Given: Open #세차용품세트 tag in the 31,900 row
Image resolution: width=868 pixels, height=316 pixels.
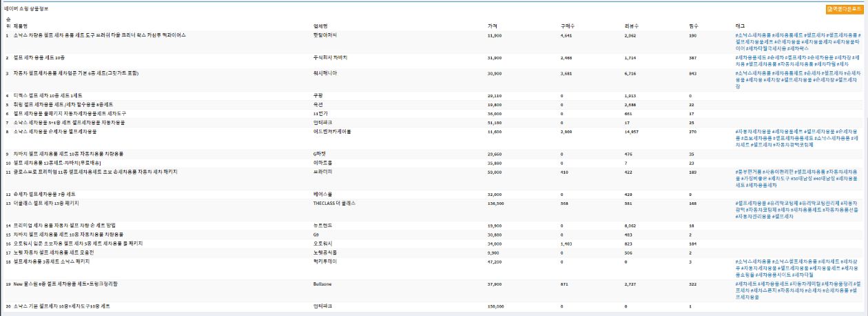Looking at the screenshot, I should pyautogui.click(x=750, y=57).
